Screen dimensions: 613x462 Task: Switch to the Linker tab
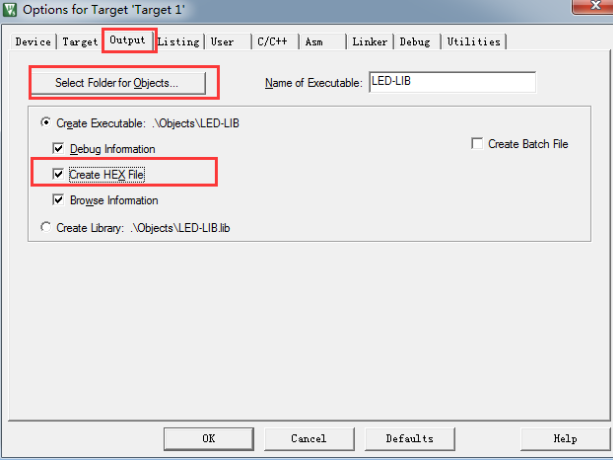tap(370, 42)
